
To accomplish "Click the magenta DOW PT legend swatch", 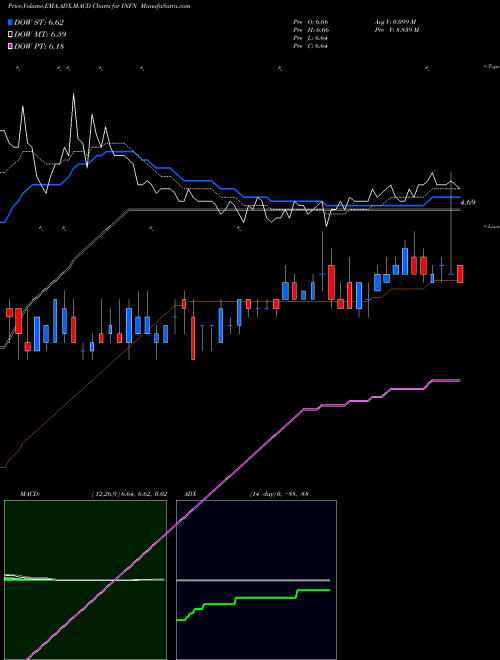I will tap(10, 47).
